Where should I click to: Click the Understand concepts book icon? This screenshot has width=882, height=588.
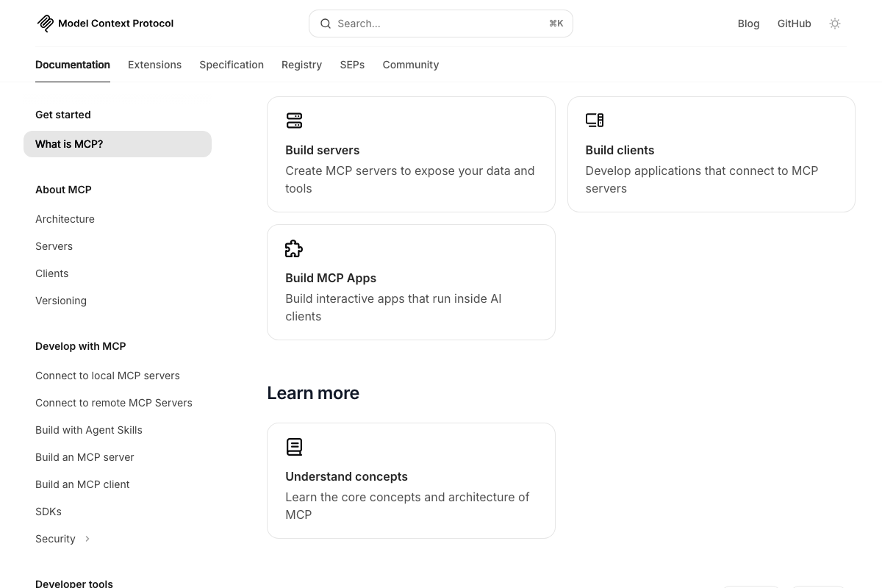(294, 447)
